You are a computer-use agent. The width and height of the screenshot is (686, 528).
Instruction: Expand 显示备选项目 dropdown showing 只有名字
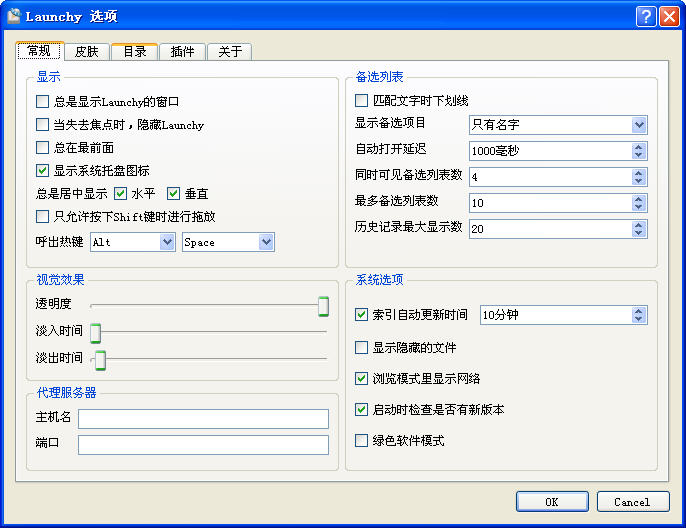coord(558,125)
